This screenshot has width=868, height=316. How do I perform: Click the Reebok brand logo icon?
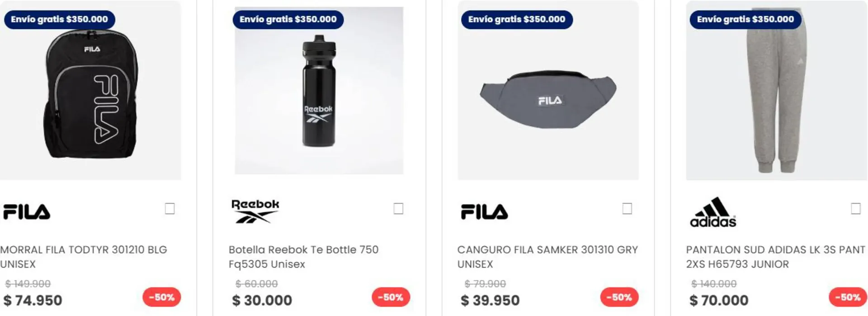[255, 211]
